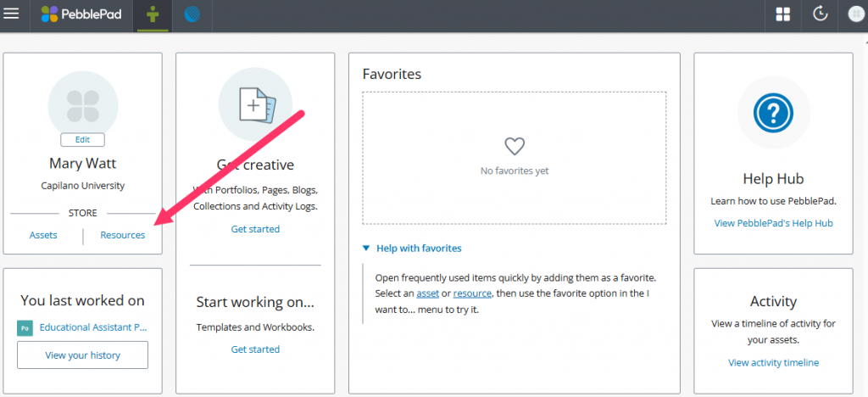Click the Activity heading
The width and height of the screenshot is (868, 397).
tap(773, 302)
